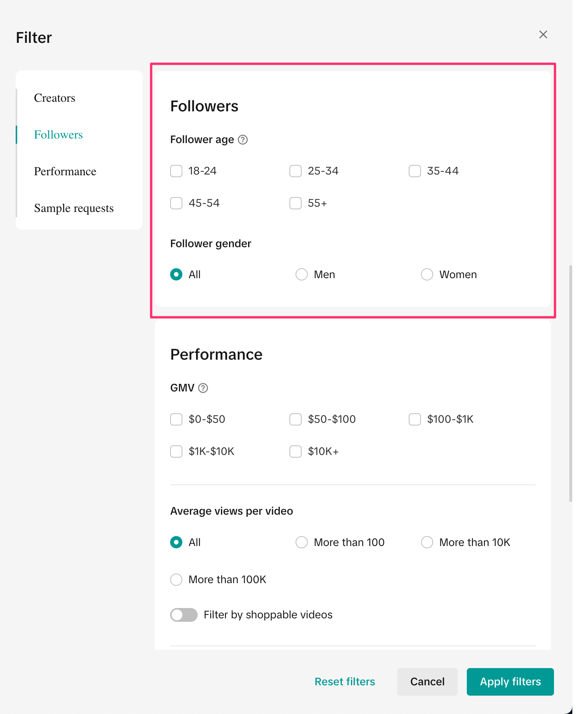Screen dimensions: 588x714
Task: Click the Reset filters link
Action: (344, 681)
